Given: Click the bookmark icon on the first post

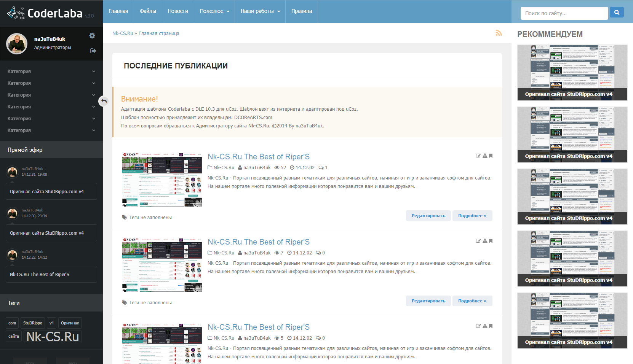Looking at the screenshot, I should (x=491, y=156).
